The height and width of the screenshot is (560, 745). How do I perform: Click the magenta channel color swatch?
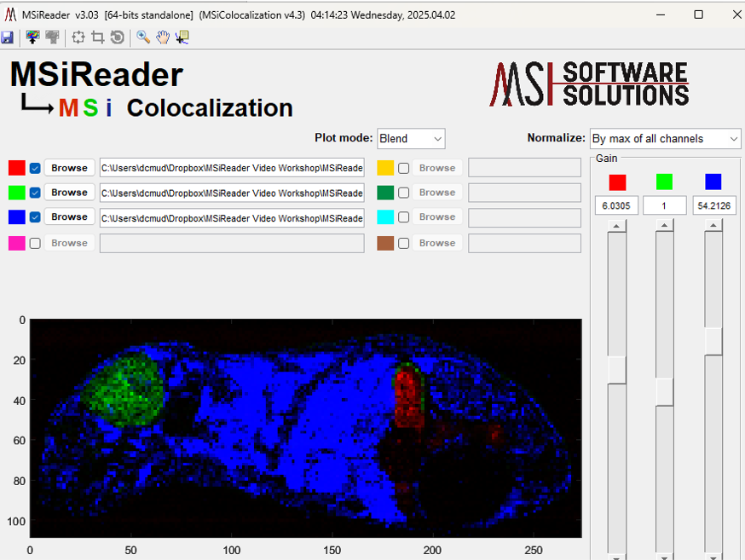coord(17,243)
